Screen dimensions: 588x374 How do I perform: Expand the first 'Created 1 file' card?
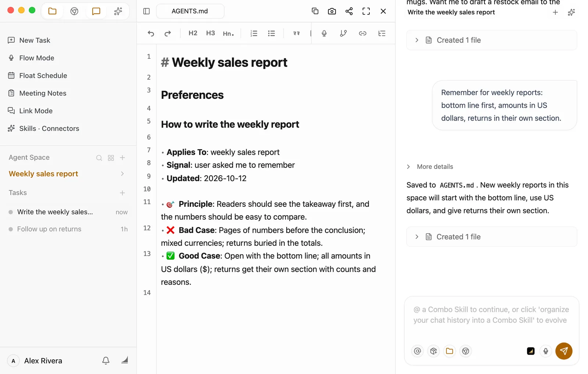492,40
